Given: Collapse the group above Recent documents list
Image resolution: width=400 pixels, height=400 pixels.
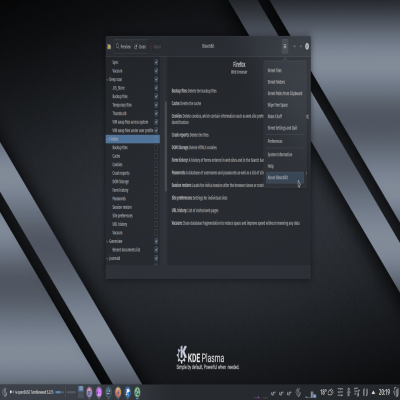Looking at the screenshot, I should pyautogui.click(x=107, y=241).
